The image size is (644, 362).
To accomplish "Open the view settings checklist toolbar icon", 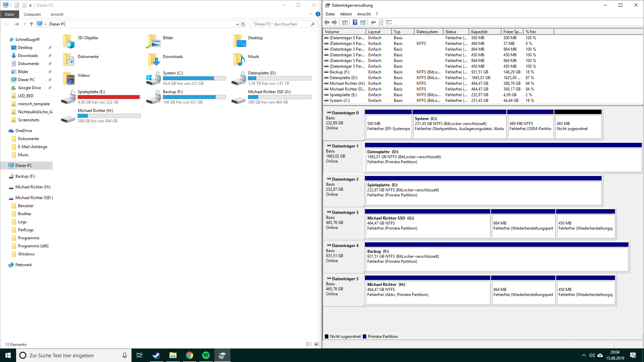I will pos(389,22).
